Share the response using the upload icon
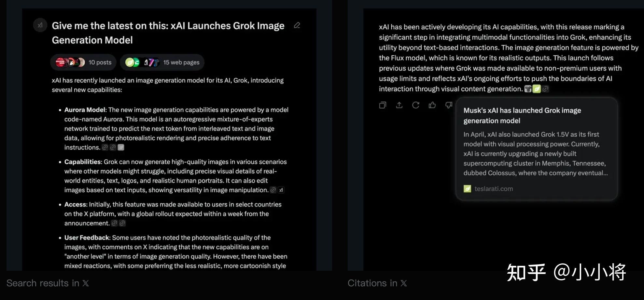 pyautogui.click(x=399, y=105)
